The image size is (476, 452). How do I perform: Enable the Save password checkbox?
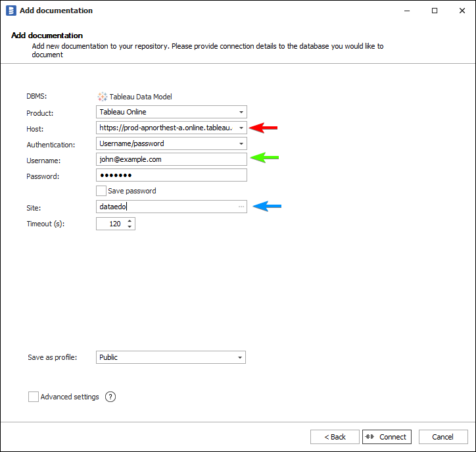(x=101, y=191)
